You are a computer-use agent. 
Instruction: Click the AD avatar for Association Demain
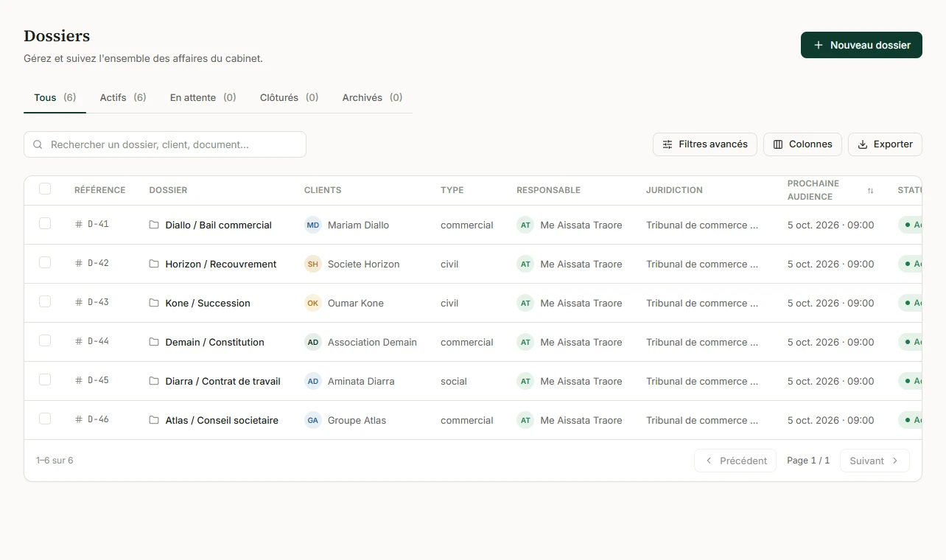click(x=313, y=342)
